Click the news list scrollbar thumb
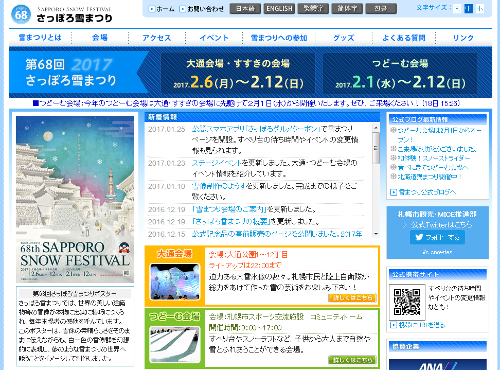Image resolution: width=500 pixels, height=370 pixels. (376, 148)
